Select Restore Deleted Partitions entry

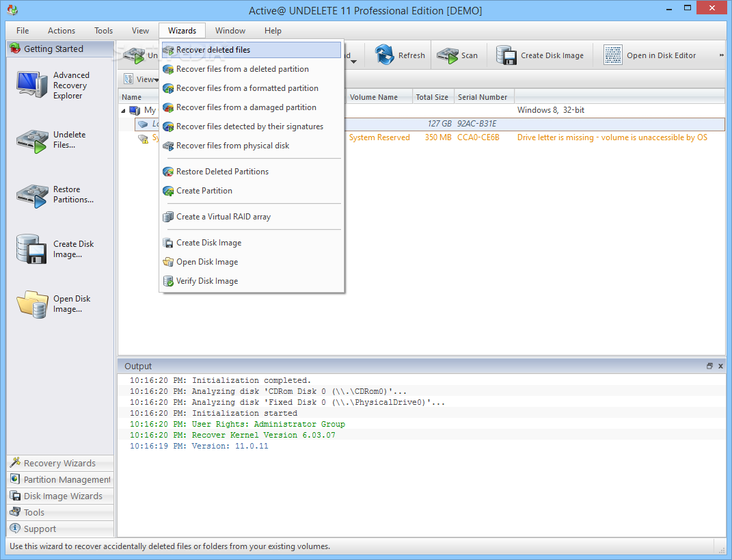[x=251, y=172]
